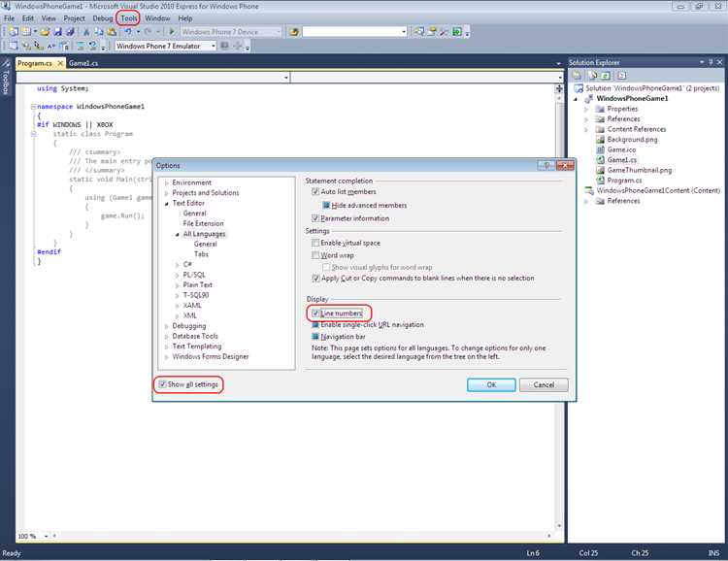
Task: Enable the Word wrap checkbox
Action: pos(315,255)
